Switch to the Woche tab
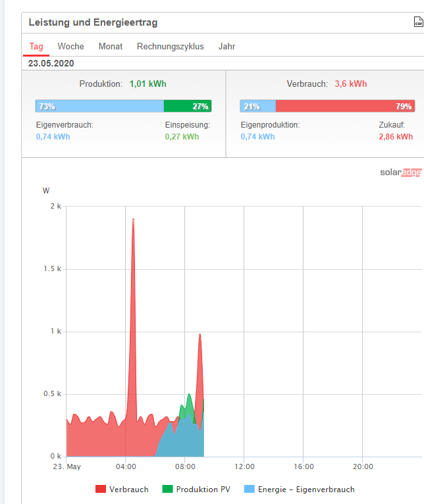Viewport: 424px width, 504px height. click(70, 47)
